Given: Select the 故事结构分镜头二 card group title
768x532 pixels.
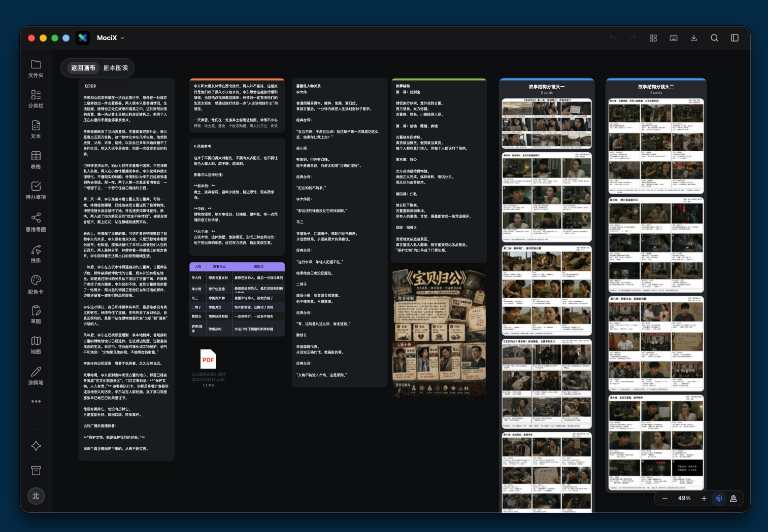Looking at the screenshot, I should pos(656,87).
